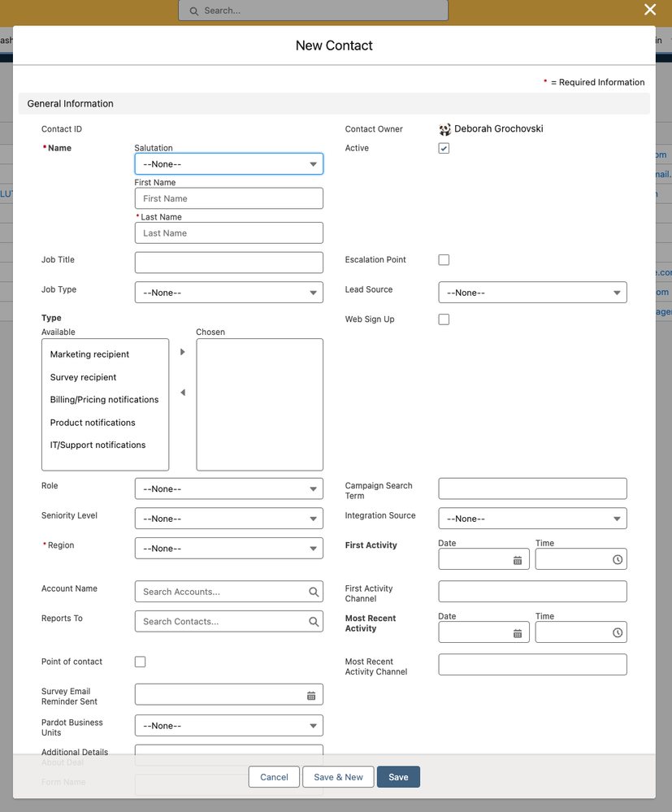Click the Search Contacts lookup field
This screenshot has width=672, height=812.
pyautogui.click(x=229, y=622)
